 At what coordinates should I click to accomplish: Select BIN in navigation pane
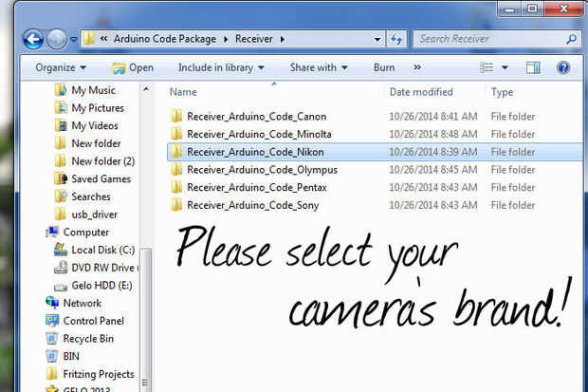coord(71,356)
